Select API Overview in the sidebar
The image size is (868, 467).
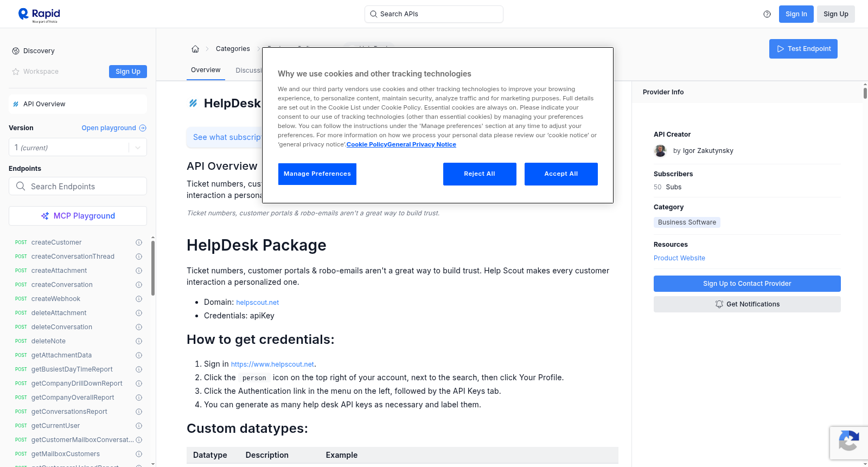(78, 104)
